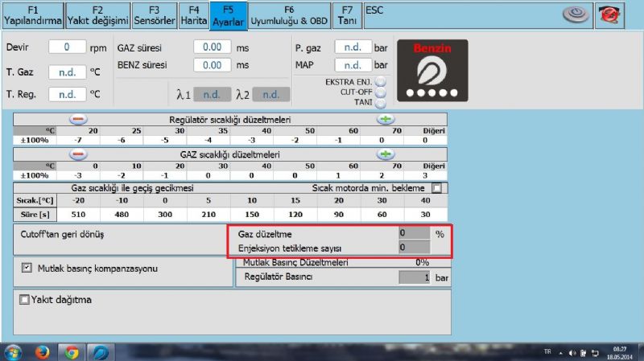This screenshot has width=644, height=361.
Task: Click the Regülatör Basıncı value field
Action: (x=415, y=277)
